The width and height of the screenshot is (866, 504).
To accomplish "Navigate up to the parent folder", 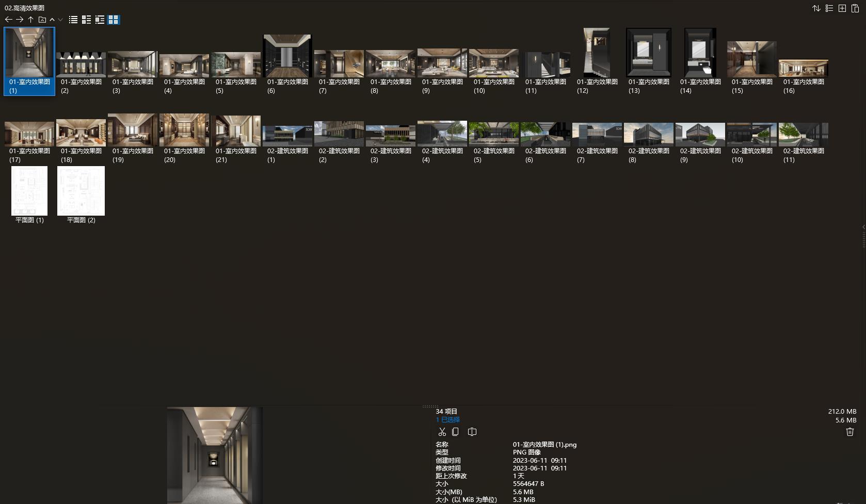I will [30, 20].
